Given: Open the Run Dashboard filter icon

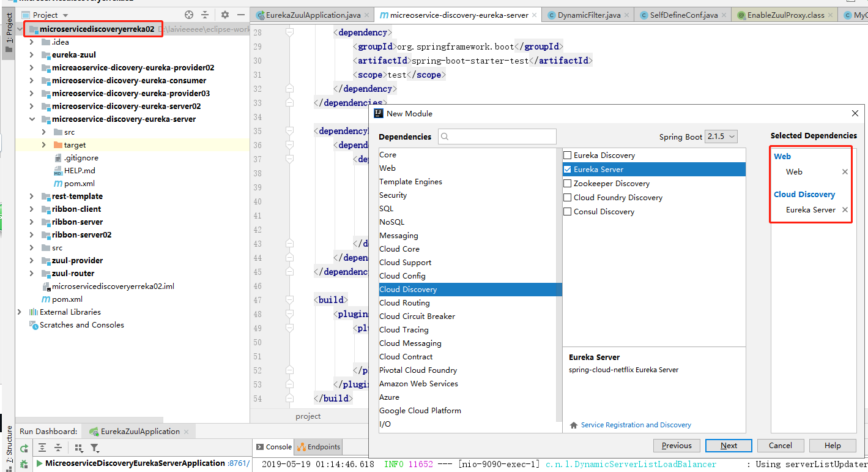Looking at the screenshot, I should tap(95, 448).
